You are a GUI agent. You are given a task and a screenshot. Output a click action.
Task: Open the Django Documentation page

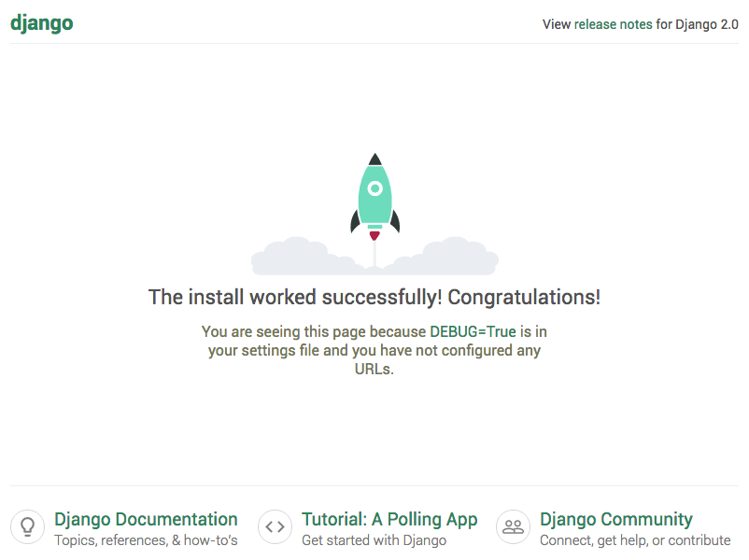click(x=146, y=519)
